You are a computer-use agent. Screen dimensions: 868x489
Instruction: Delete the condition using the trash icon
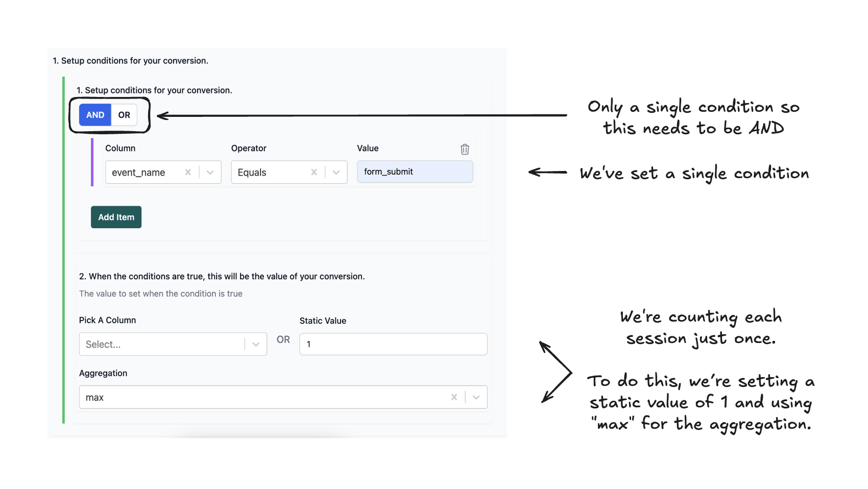click(x=465, y=149)
